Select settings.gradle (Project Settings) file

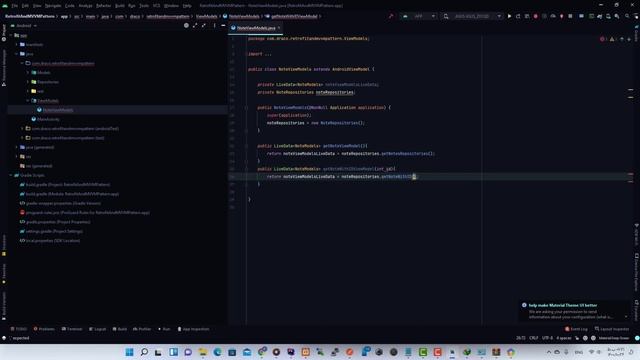[54, 231]
